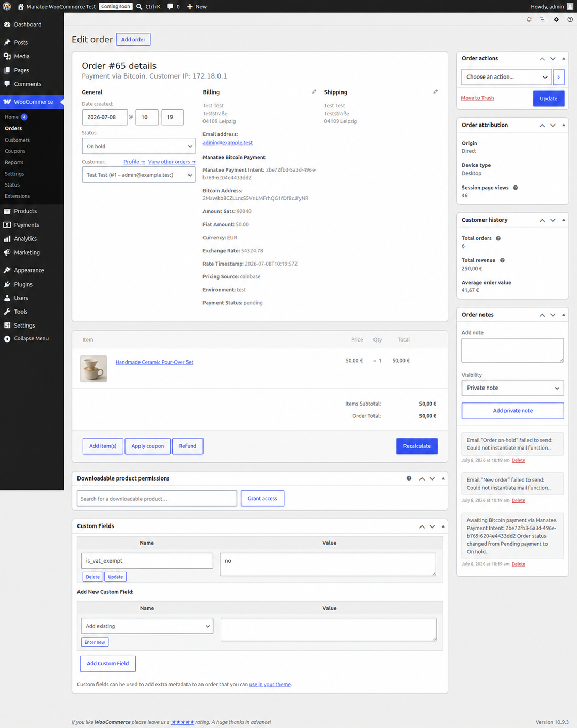The width and height of the screenshot is (577, 728).
Task: Click the Add private note button
Action: (512, 411)
